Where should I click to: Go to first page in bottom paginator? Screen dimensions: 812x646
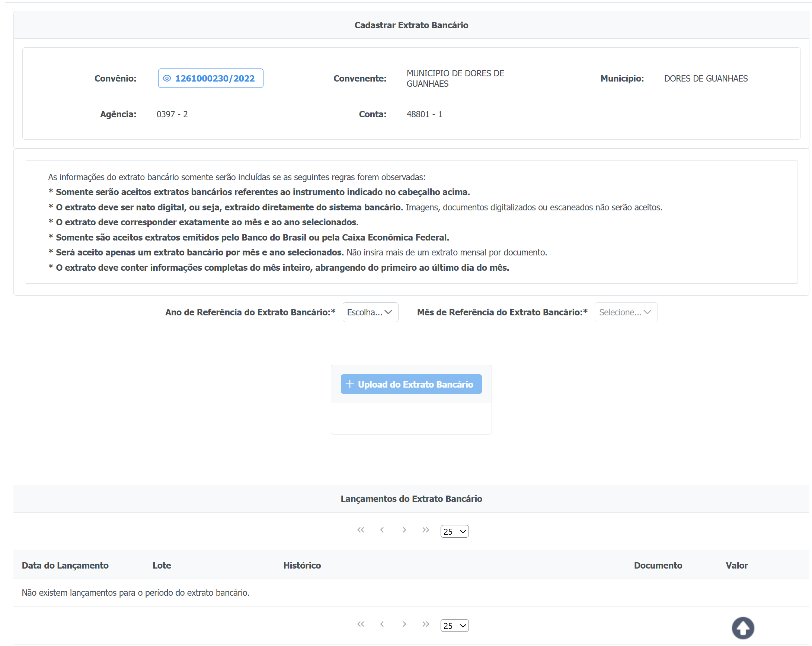click(361, 624)
